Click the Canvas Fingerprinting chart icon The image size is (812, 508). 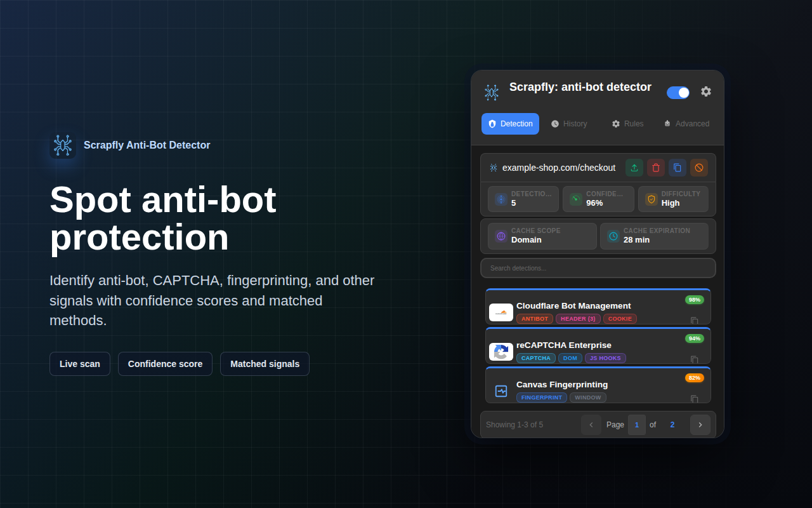pos(501,391)
